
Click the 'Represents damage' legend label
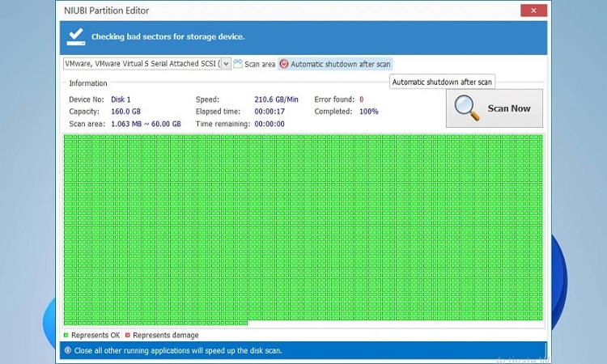166,335
